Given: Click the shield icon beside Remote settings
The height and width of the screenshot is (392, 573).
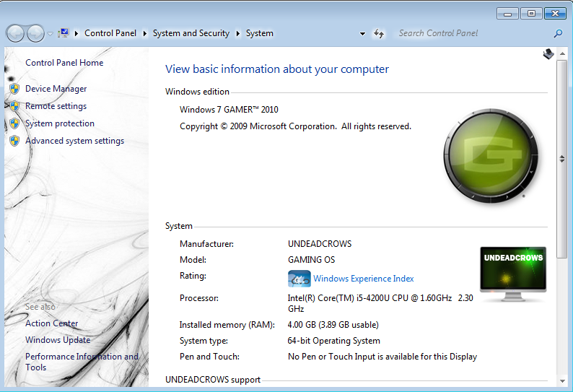Looking at the screenshot, I should pos(14,106).
